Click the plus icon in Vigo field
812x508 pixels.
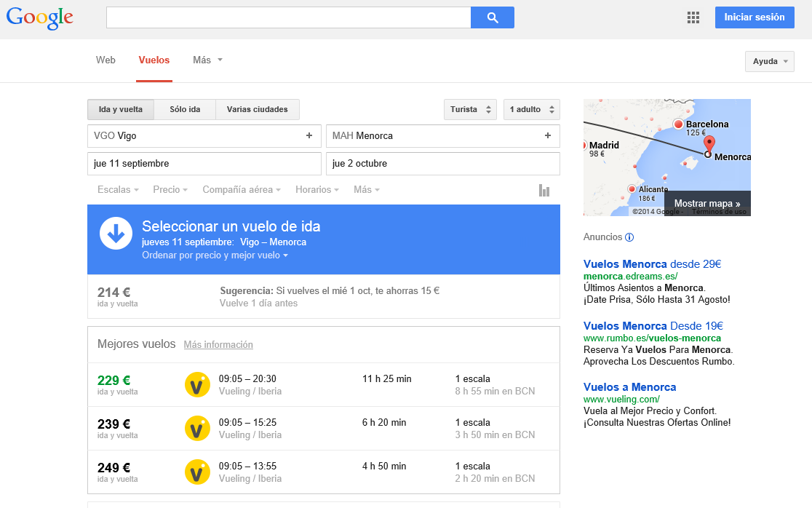309,135
